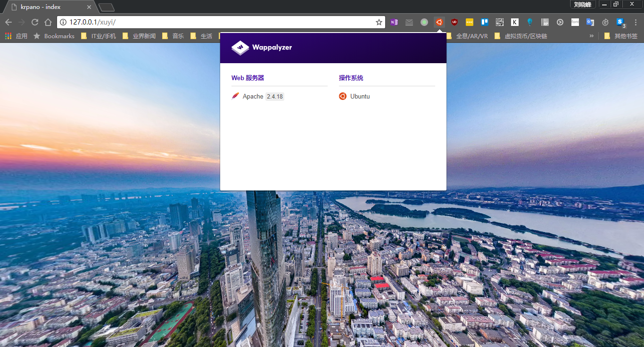
Task: Reload the current page
Action: click(x=35, y=22)
